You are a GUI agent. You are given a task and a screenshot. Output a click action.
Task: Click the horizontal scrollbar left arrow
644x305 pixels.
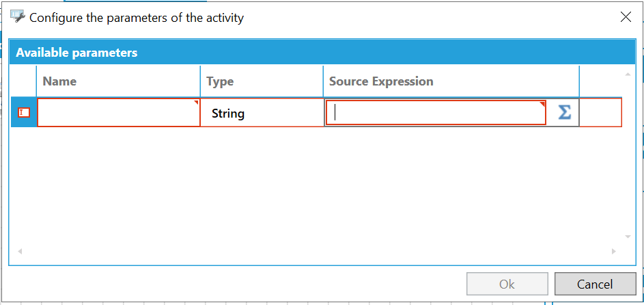[x=19, y=252]
